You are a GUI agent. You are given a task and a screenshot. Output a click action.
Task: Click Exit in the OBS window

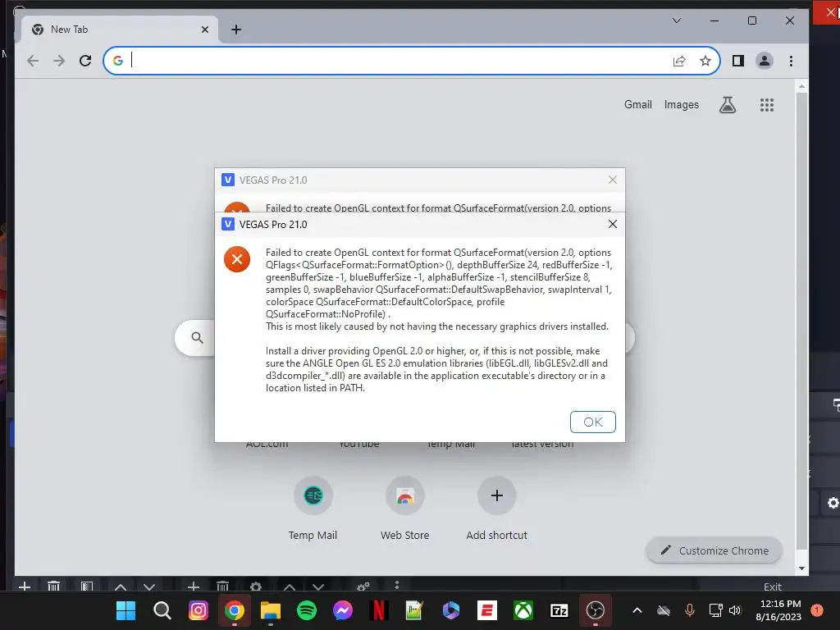pos(773,587)
